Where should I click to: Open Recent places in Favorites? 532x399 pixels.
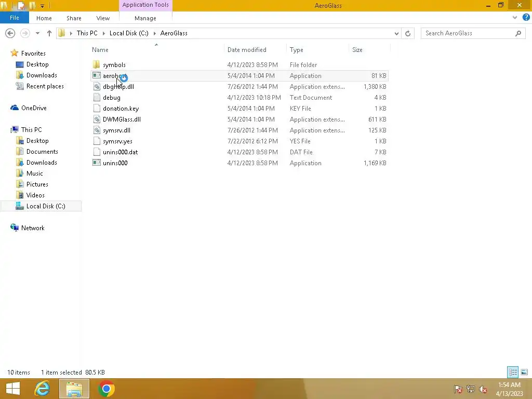45,86
